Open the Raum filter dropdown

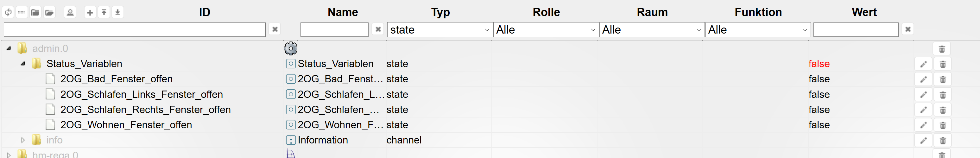coord(652,30)
